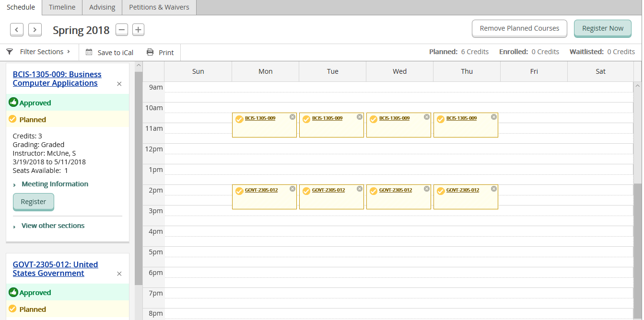
Task: Click the Grading: Graded text
Action: (38, 145)
